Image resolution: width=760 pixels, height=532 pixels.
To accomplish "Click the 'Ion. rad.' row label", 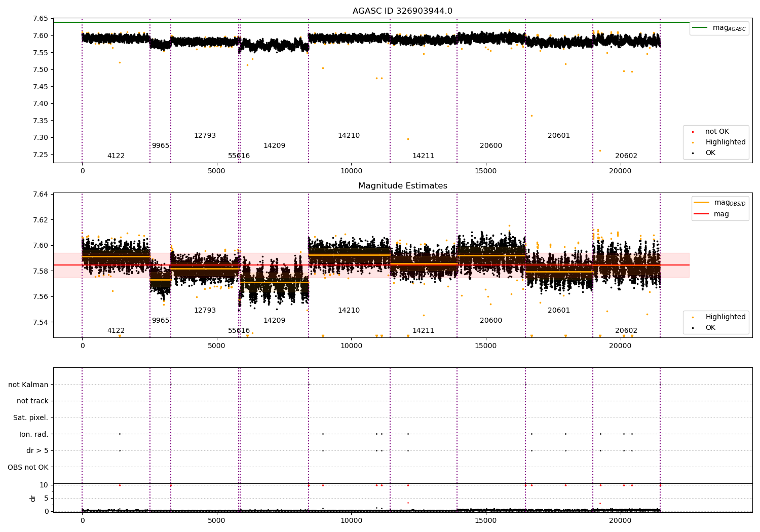I will point(34,434).
